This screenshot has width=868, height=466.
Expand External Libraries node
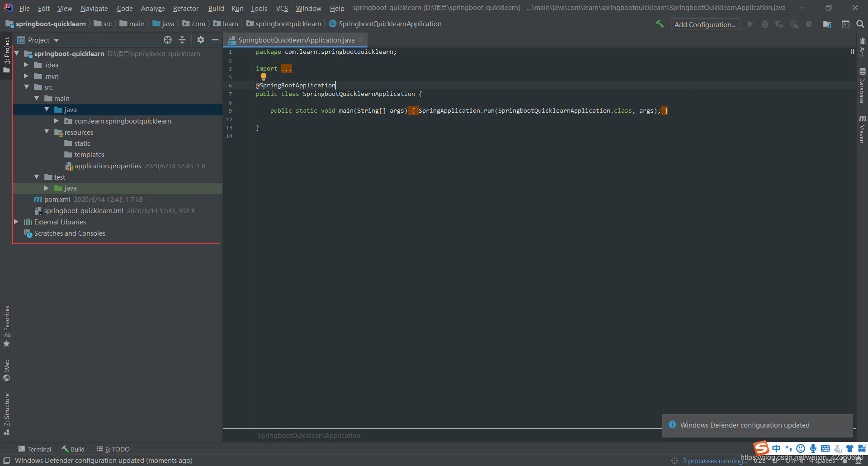click(x=16, y=222)
